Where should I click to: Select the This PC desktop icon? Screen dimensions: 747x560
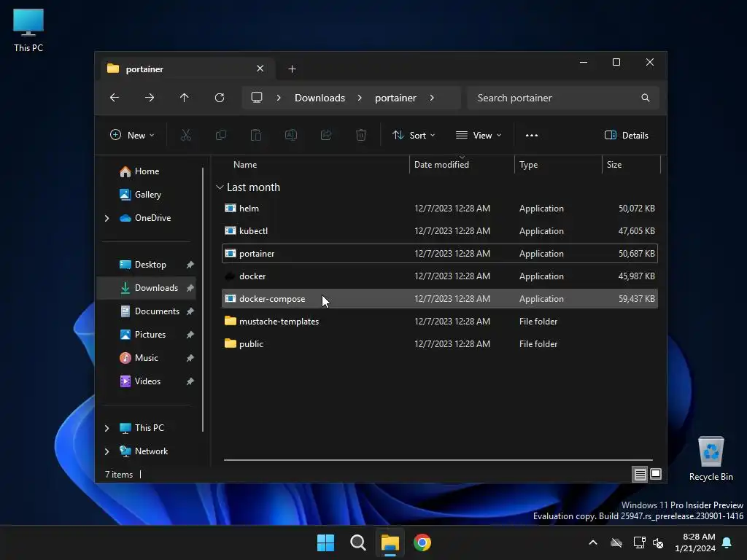[x=28, y=29]
